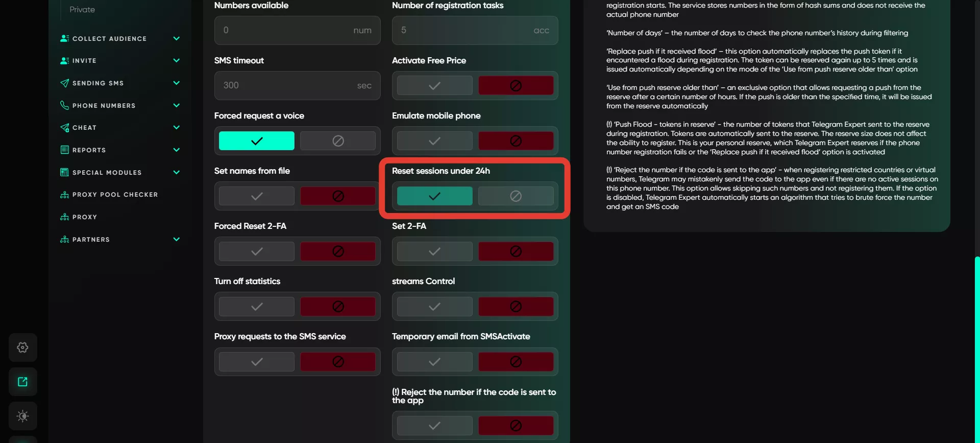The width and height of the screenshot is (980, 443).
Task: Enable Reset sessions under 24h
Action: tap(434, 196)
